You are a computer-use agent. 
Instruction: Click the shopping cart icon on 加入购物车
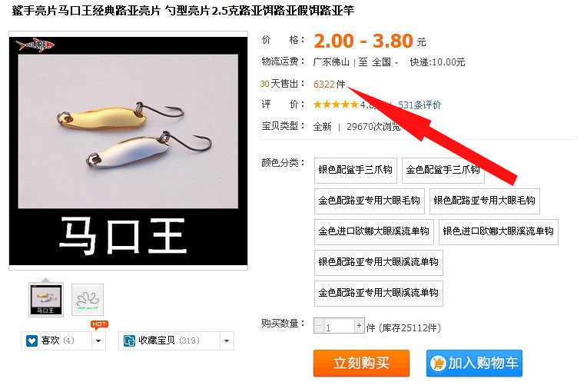tap(438, 363)
